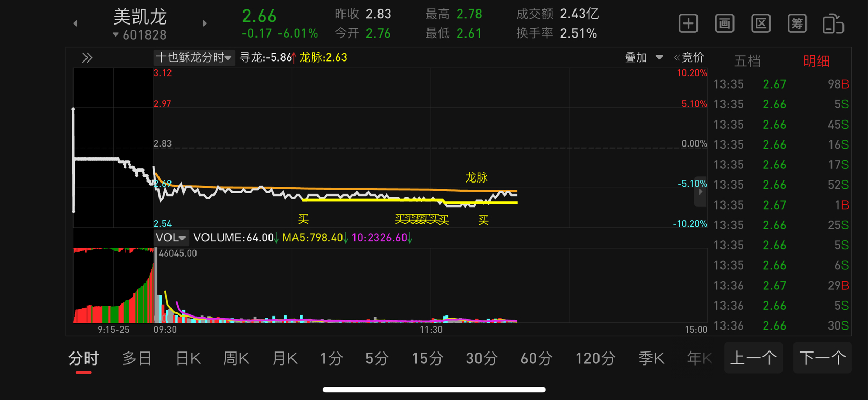The image size is (868, 401).
Task: Tap 成交额 2.43亿 turnover value
Action: click(580, 14)
